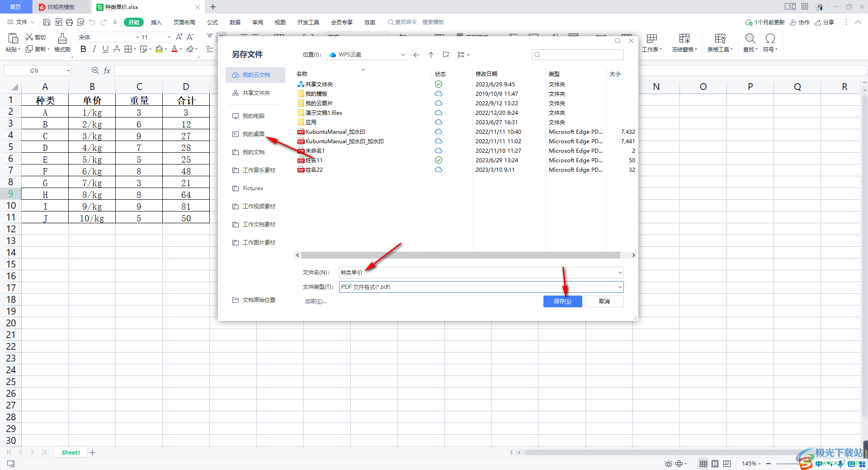Click the Cut scissors button
This screenshot has height=470, width=868.
[36, 37]
